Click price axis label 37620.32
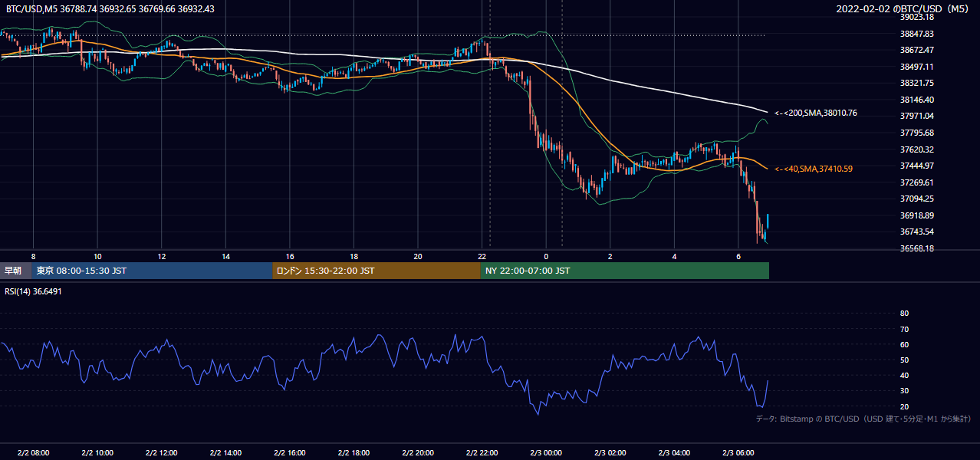The image size is (980, 460). (917, 149)
